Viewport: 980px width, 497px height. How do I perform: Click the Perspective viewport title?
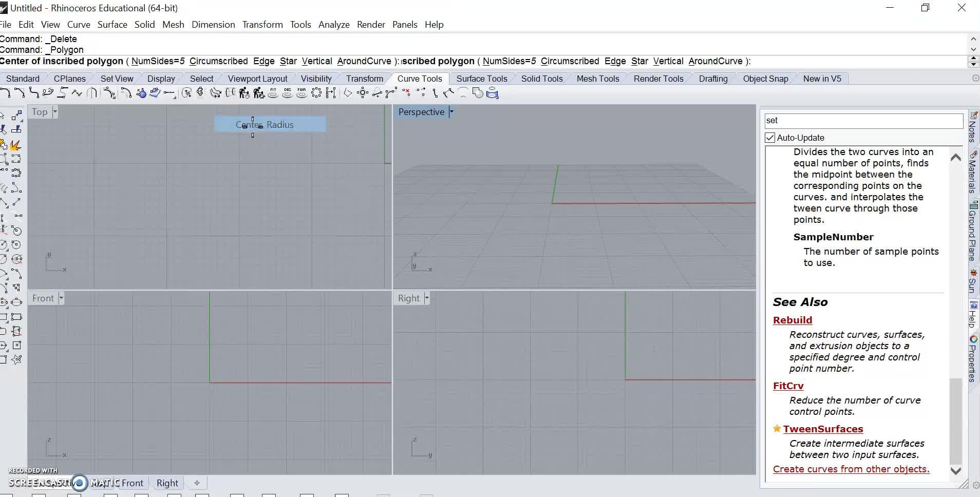pos(421,112)
